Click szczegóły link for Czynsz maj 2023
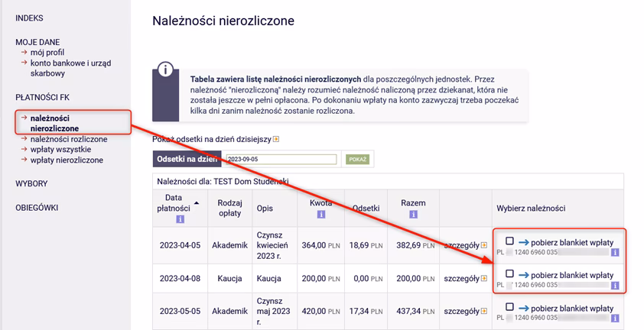Viewport: 644px width, 330px height. [462, 311]
